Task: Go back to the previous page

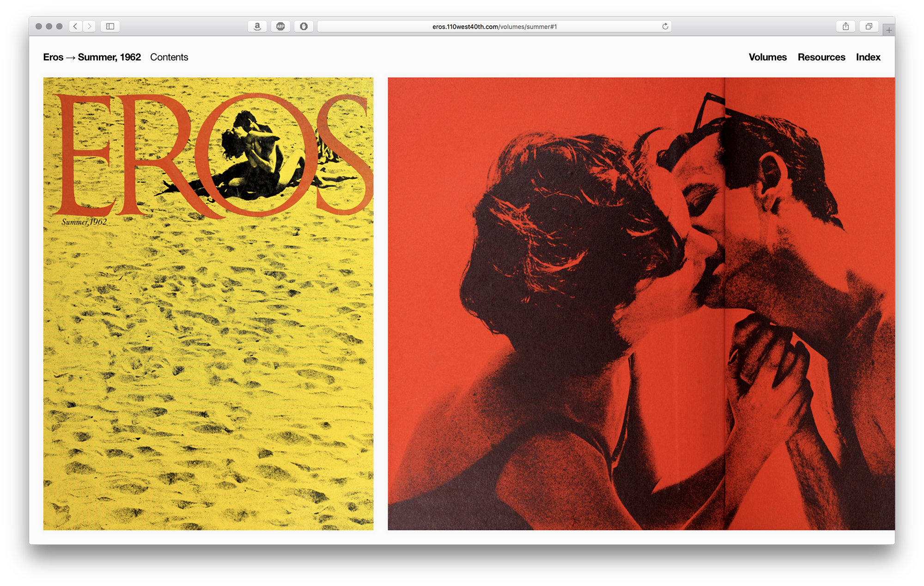Action: (75, 26)
